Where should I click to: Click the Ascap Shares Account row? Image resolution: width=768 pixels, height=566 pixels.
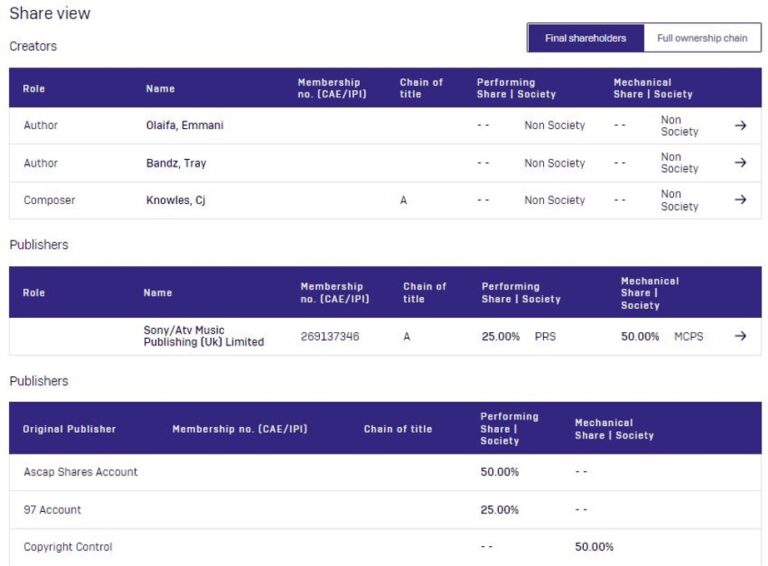tap(80, 472)
